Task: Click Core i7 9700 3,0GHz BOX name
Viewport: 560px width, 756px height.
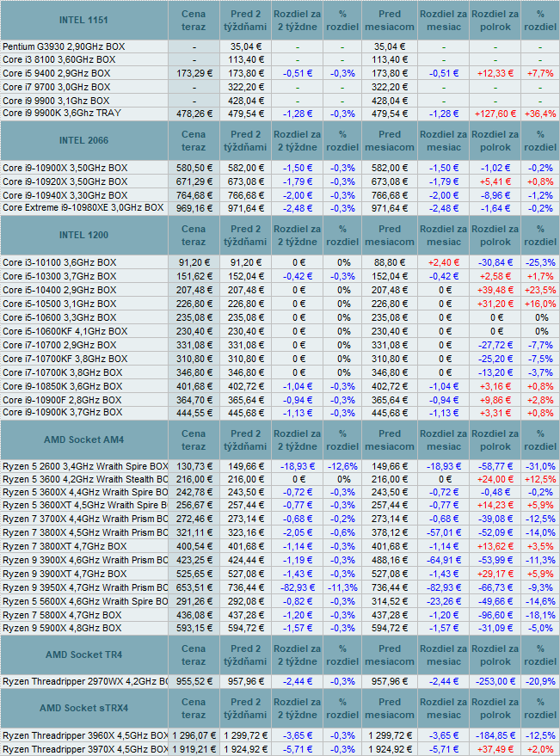Action: point(57,87)
